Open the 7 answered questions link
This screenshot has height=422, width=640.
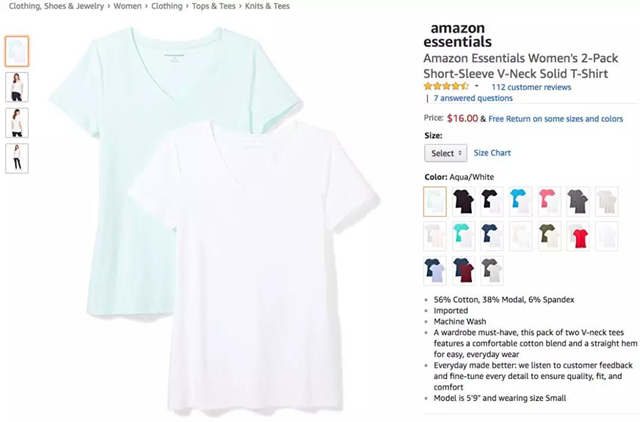point(473,98)
